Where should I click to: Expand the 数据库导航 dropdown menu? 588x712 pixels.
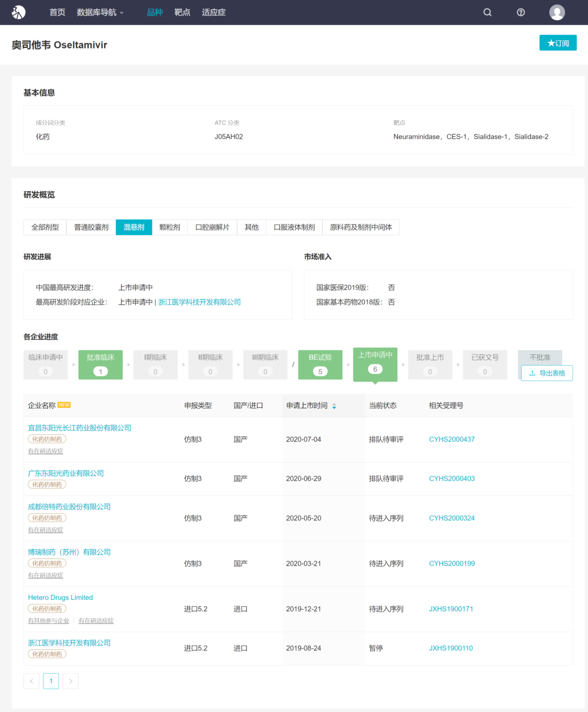click(100, 12)
